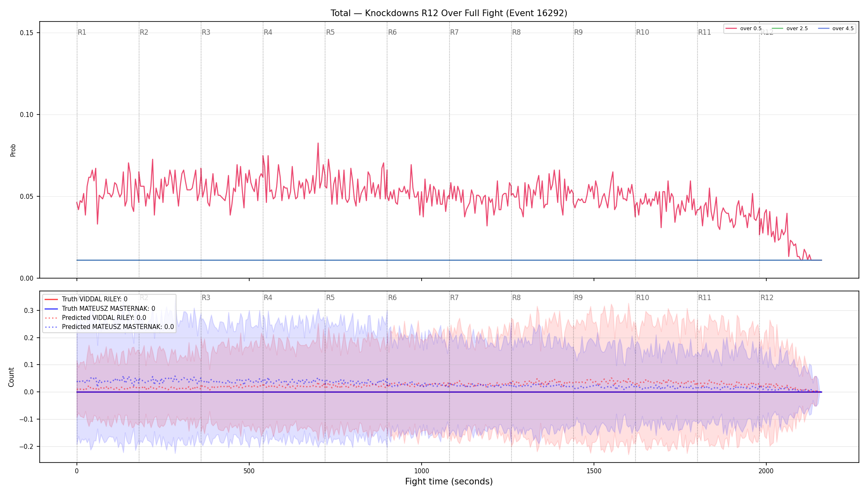Image resolution: width=868 pixels, height=496 pixels.
Task: Click the R9 round label in Count chart
Action: coord(578,298)
